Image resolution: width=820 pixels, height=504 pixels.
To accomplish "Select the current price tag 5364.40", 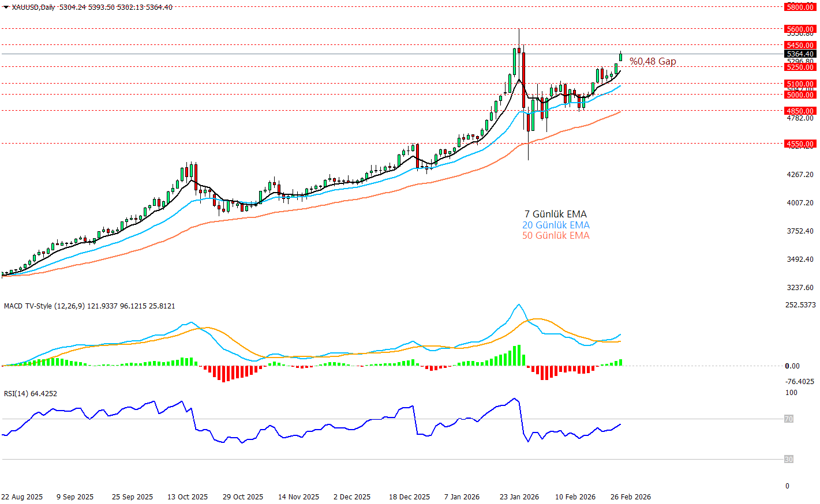I will coord(800,54).
